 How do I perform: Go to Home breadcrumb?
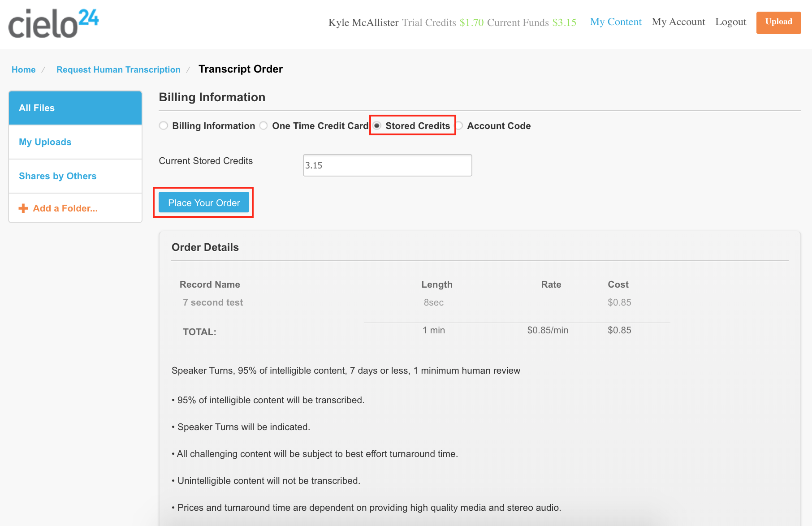click(x=24, y=69)
